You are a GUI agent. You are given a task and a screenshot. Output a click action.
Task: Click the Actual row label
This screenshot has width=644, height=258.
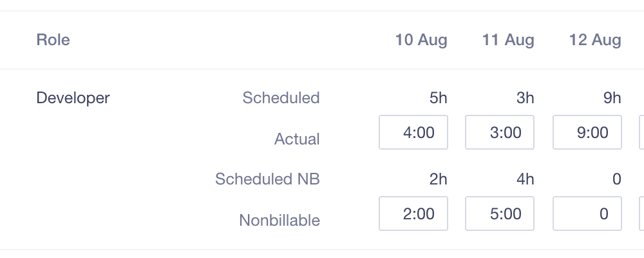(297, 139)
